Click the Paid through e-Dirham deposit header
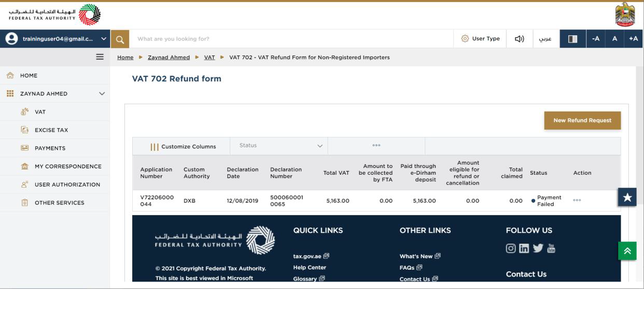Image resolution: width=644 pixels, height=336 pixels. pos(418,173)
